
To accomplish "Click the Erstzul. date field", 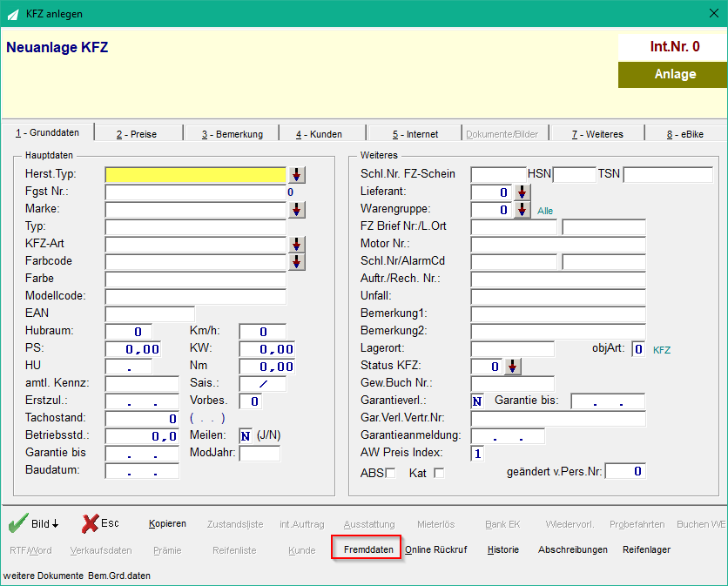I will (142, 401).
